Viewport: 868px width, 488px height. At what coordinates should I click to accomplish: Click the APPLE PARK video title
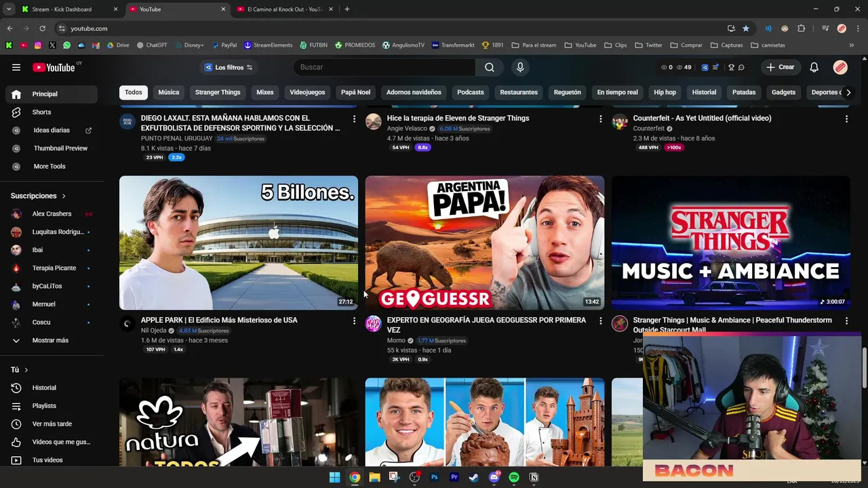point(219,320)
